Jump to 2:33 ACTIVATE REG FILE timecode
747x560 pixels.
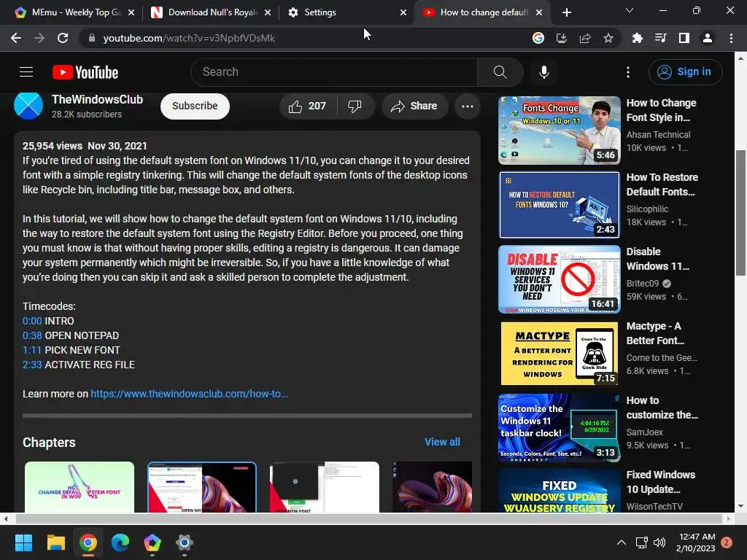(x=32, y=365)
